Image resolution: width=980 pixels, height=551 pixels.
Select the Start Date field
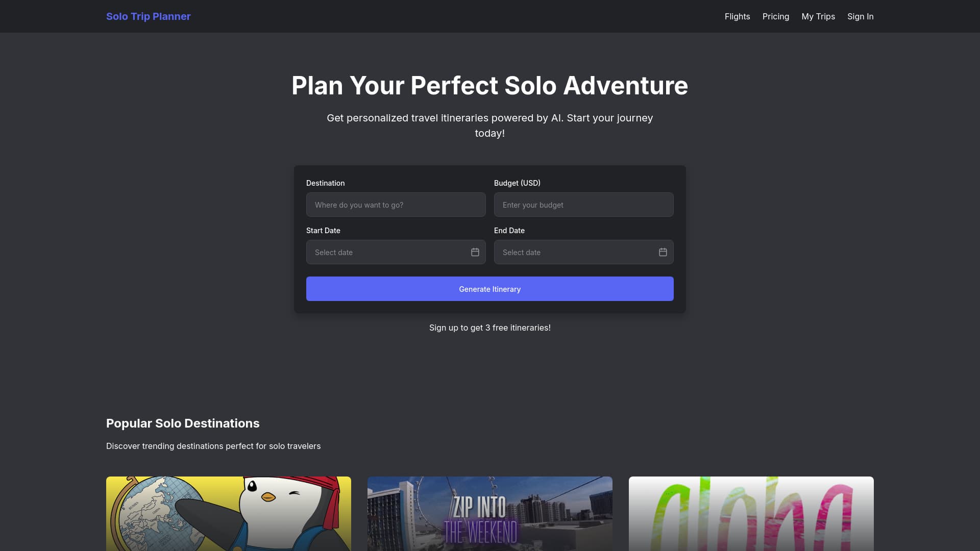coord(388,252)
